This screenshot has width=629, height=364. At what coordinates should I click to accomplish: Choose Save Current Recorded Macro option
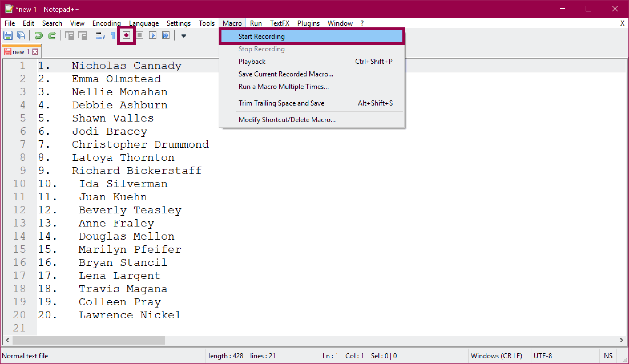click(286, 74)
